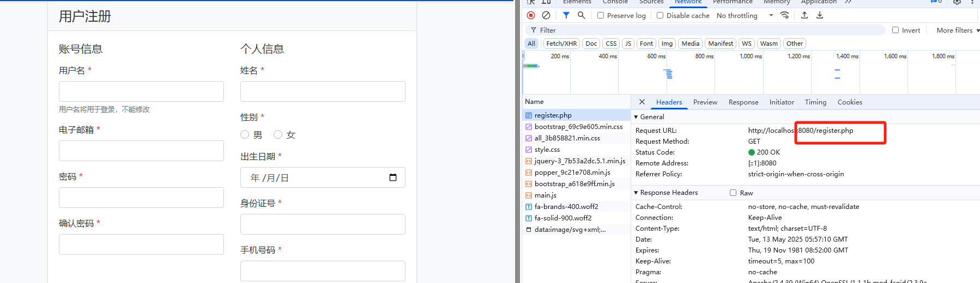The width and height of the screenshot is (980, 283).
Task: Select register.php request row
Action: tap(576, 115)
